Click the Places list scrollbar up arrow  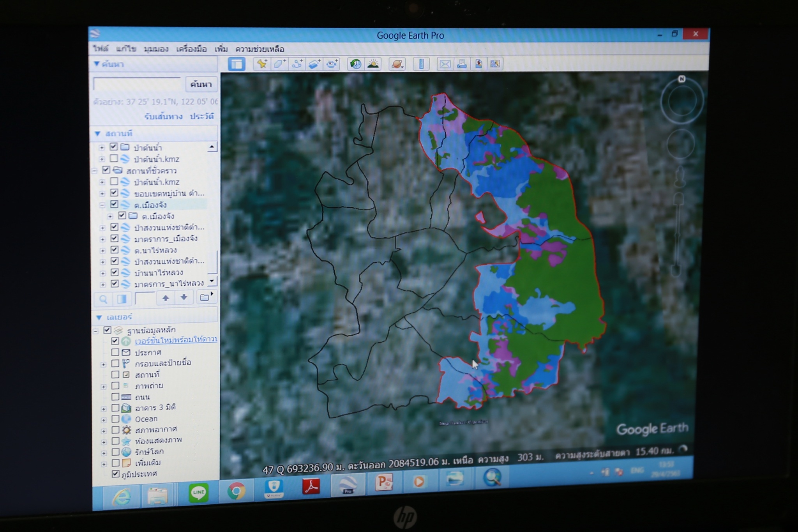(x=212, y=147)
